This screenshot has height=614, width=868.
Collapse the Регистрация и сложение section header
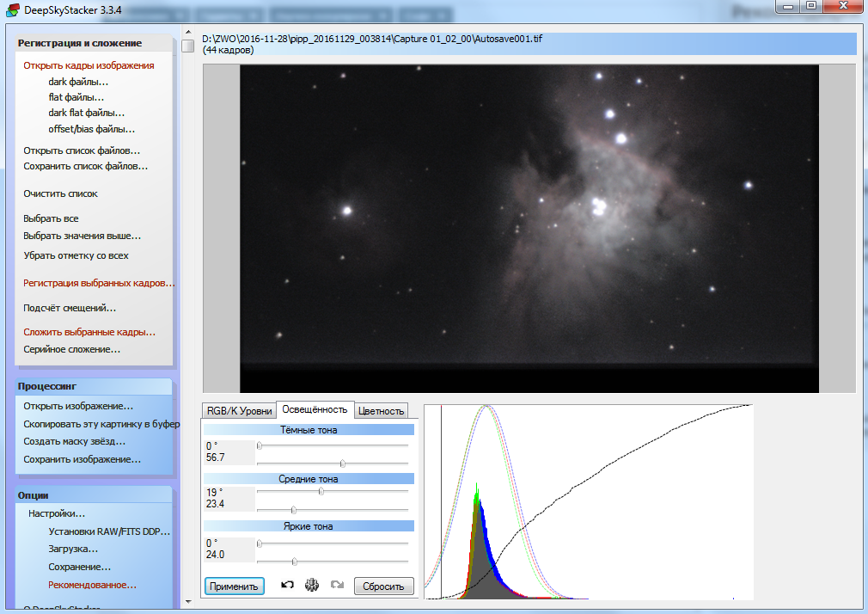pos(93,43)
